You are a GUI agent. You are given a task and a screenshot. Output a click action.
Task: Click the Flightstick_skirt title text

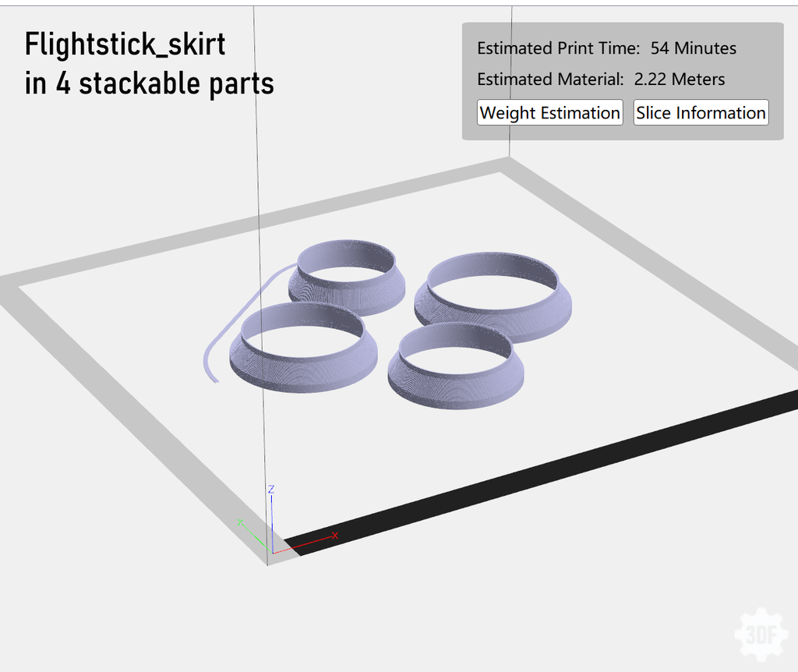125,44
